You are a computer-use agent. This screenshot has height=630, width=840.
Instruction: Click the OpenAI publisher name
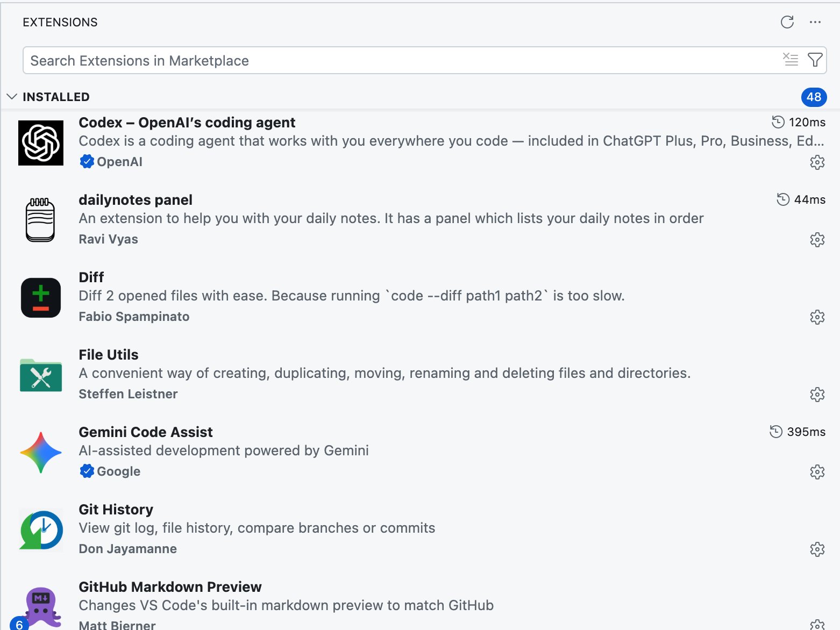point(119,162)
